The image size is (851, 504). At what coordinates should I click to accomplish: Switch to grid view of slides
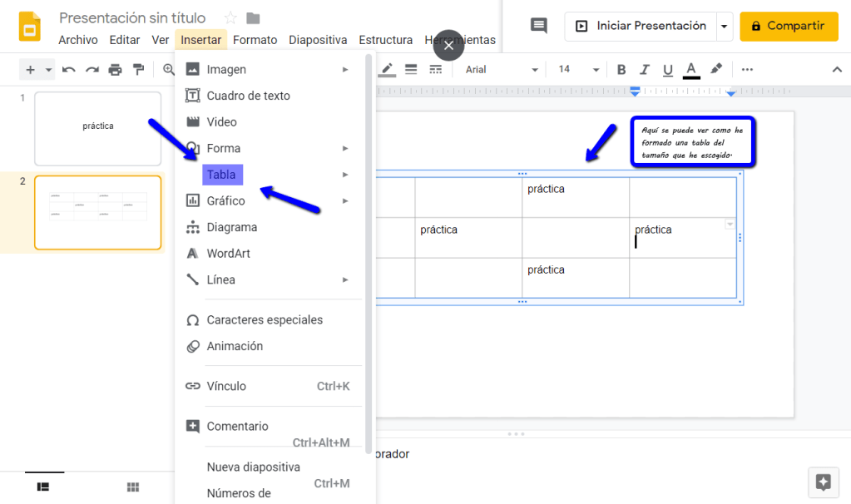click(x=132, y=487)
